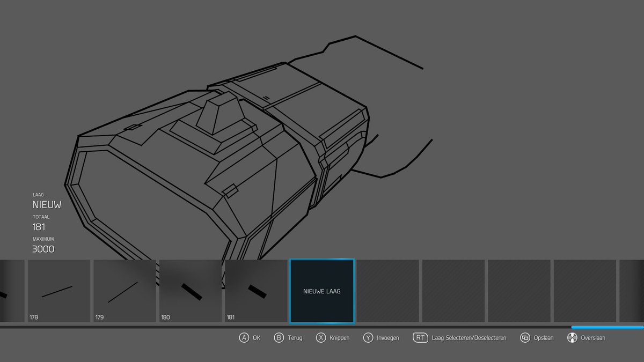The height and width of the screenshot is (362, 644).
Task: Save the design with Opslaan
Action: pos(544,338)
